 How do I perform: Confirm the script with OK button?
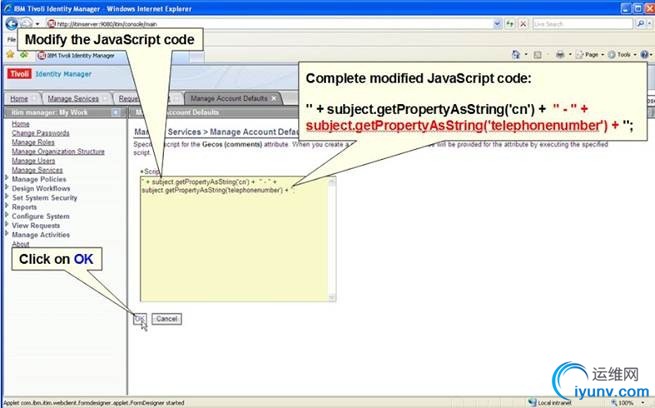[140, 319]
